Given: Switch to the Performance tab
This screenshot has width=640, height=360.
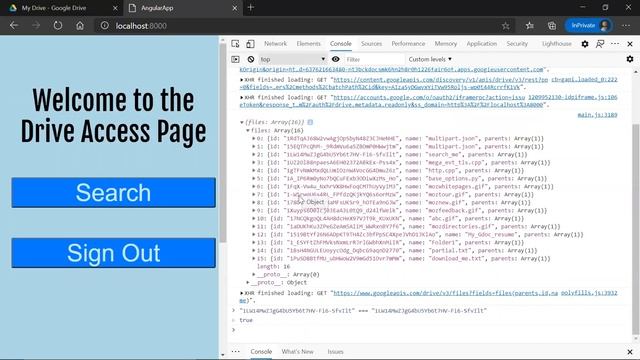Looking at the screenshot, I should pos(408,44).
